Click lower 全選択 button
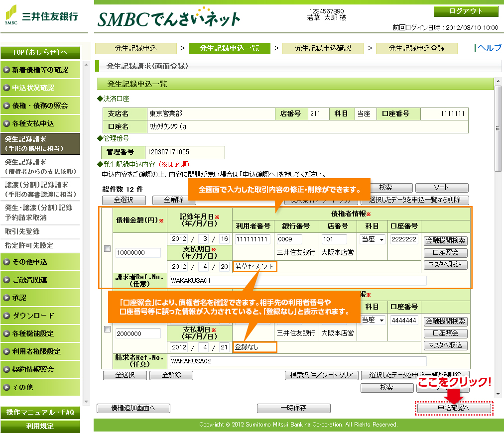This screenshot has height=433, width=504. [125, 375]
